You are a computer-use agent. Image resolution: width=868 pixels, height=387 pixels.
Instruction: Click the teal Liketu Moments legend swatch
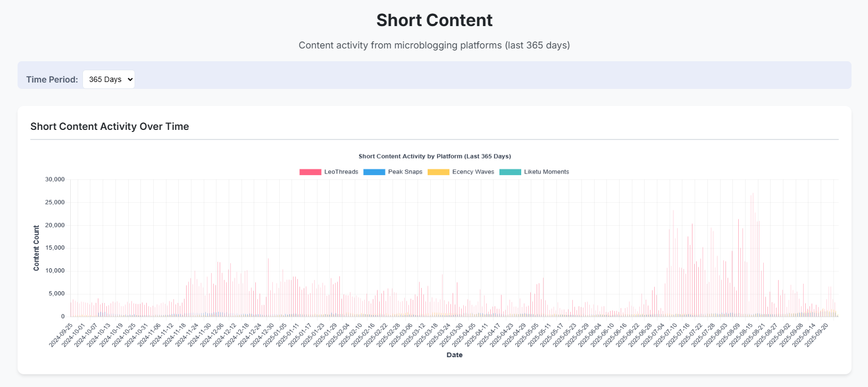pyautogui.click(x=510, y=172)
